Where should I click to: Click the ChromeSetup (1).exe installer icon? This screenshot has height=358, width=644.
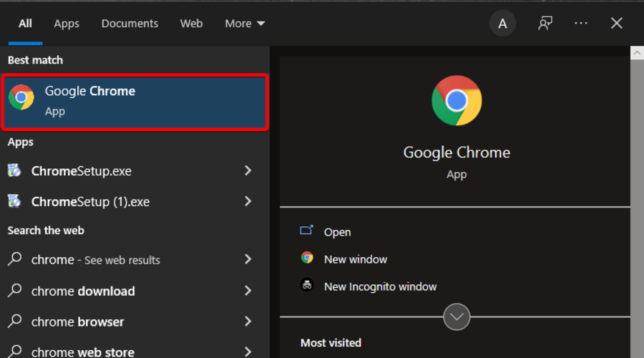pos(14,202)
